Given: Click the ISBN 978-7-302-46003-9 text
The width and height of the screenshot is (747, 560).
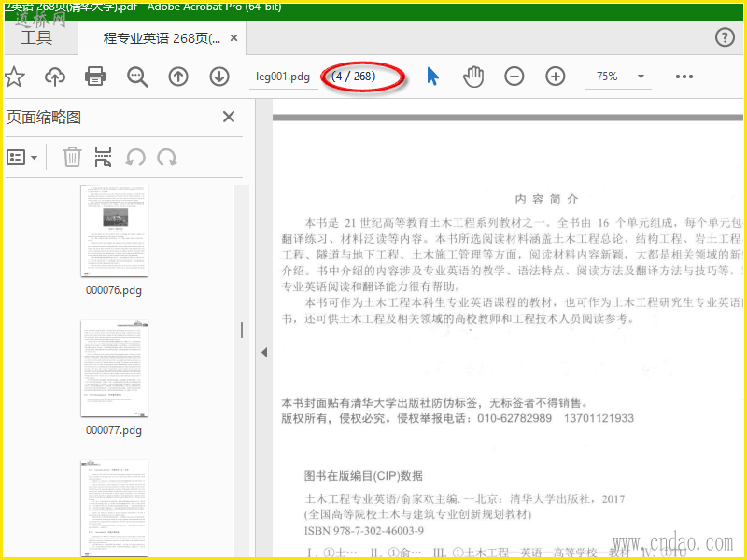Looking at the screenshot, I should pos(364,531).
